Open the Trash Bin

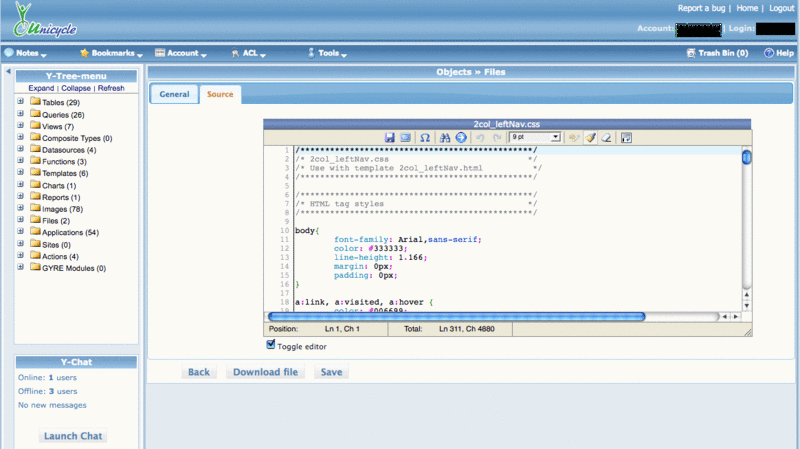722,53
